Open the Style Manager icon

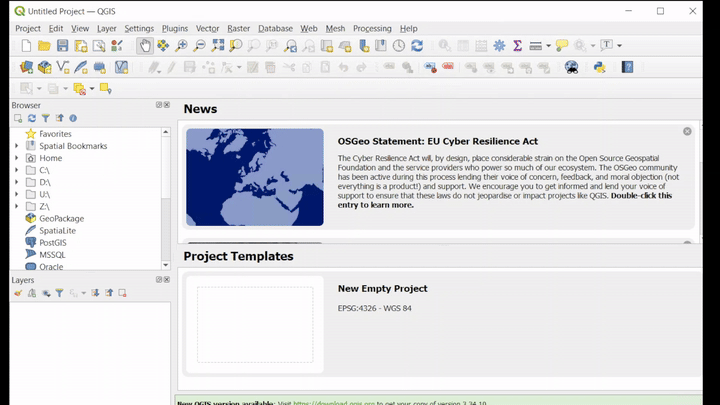(117, 45)
